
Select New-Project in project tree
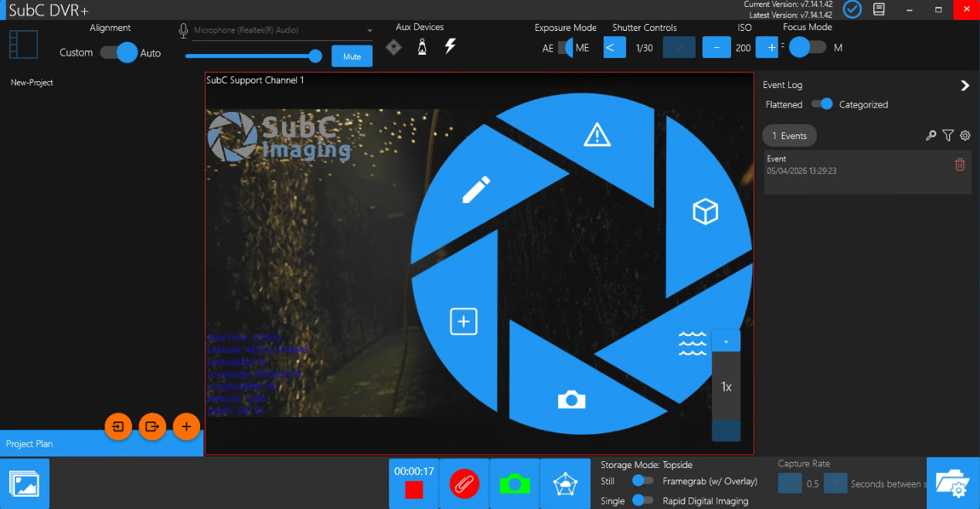point(32,83)
